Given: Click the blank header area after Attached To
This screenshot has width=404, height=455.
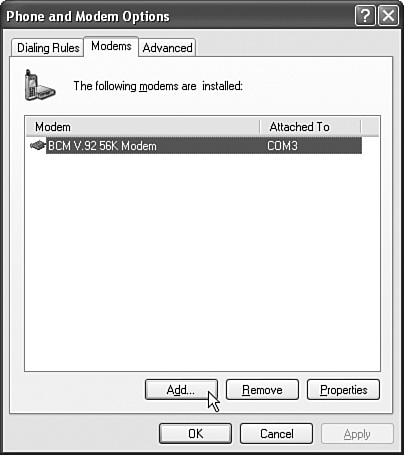Looking at the screenshot, I should pyautogui.click(x=370, y=127).
